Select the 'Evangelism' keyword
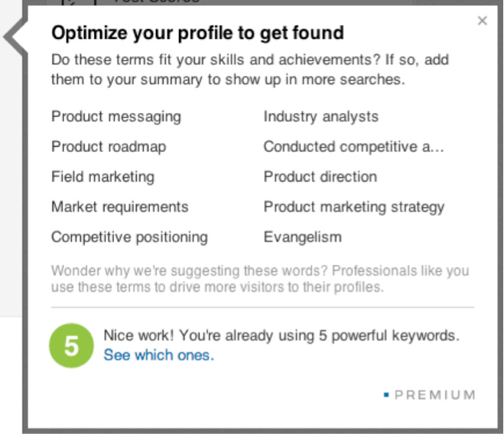Image resolution: width=504 pixels, height=434 pixels. click(303, 237)
